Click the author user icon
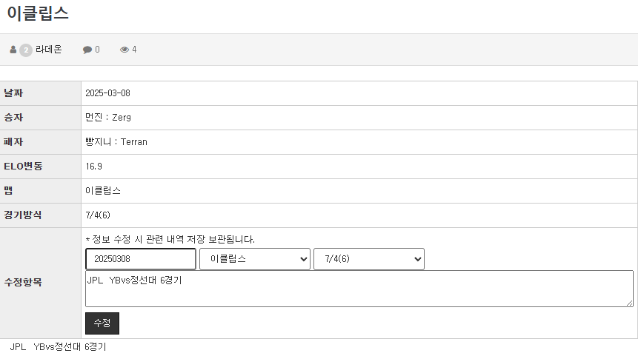Screen dimensions: 644x356 point(13,50)
